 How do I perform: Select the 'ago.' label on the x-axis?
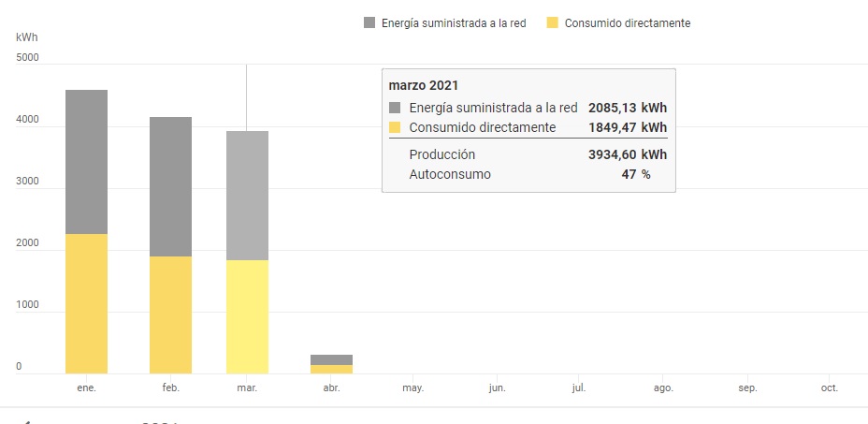pos(663,387)
